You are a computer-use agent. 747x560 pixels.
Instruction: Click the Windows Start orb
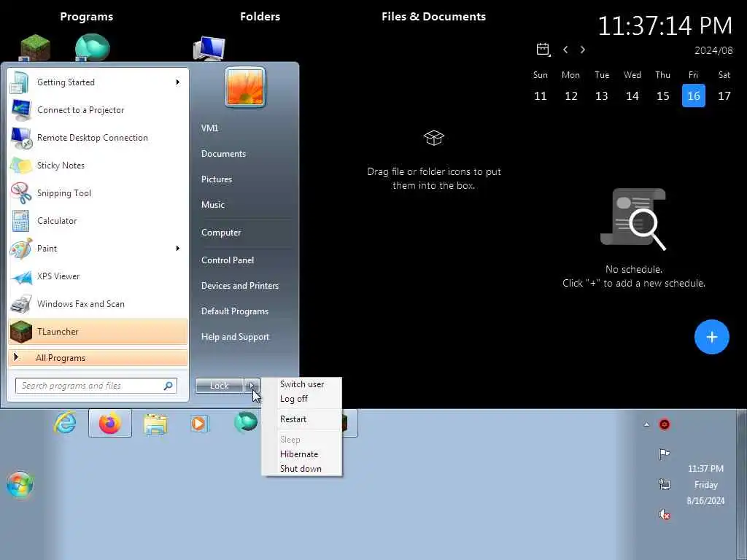pyautogui.click(x=20, y=485)
